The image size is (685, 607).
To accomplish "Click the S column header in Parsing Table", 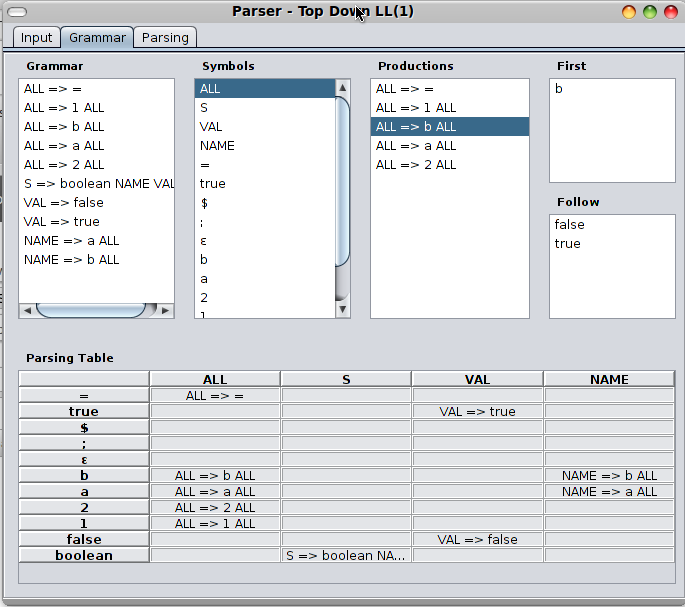I will (346, 379).
